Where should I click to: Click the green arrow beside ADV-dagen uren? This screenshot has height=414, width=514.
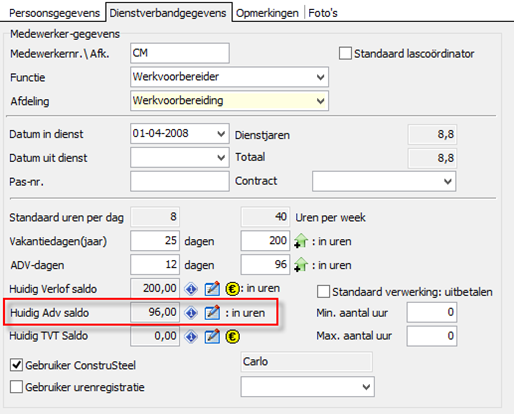[301, 265]
